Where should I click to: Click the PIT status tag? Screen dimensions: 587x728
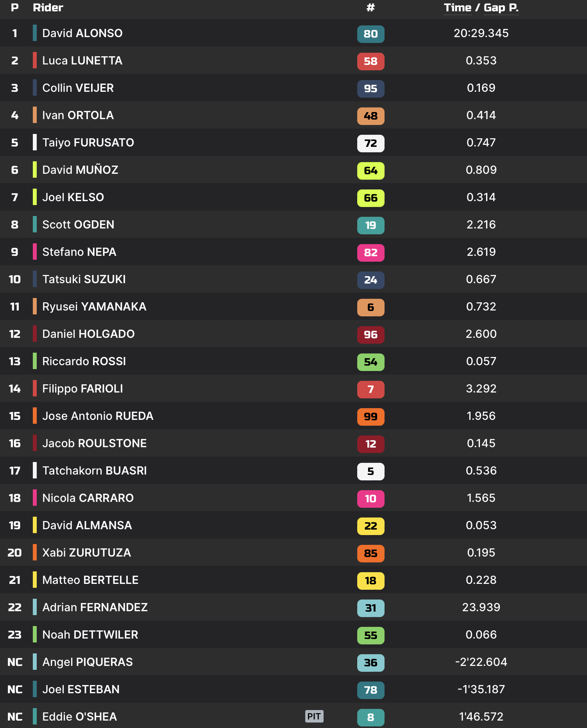click(x=314, y=716)
